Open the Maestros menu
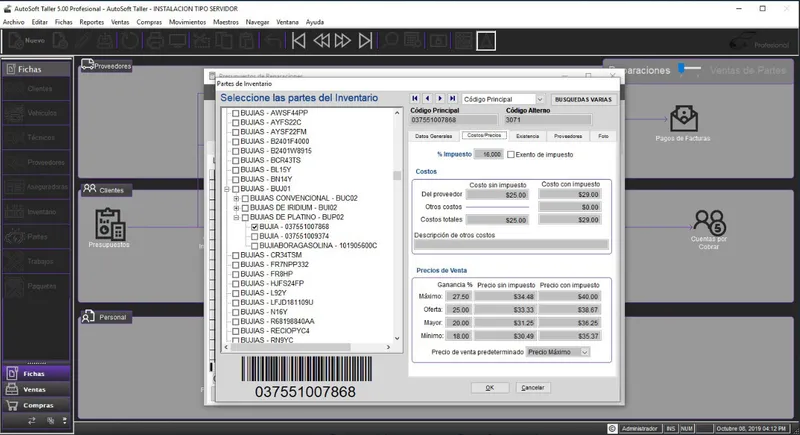The width and height of the screenshot is (800, 435). 226,22
